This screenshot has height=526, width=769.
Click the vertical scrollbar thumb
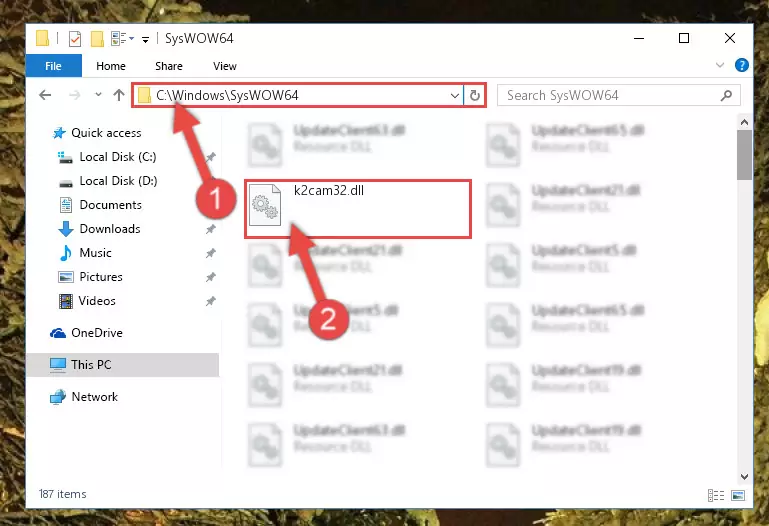[744, 155]
